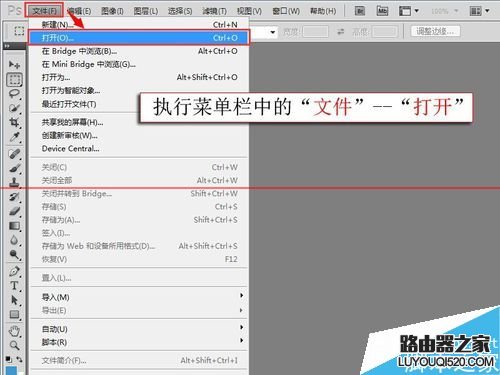The height and width of the screenshot is (375, 500).
Task: Click the Device Central... entry
Action: tap(70, 149)
